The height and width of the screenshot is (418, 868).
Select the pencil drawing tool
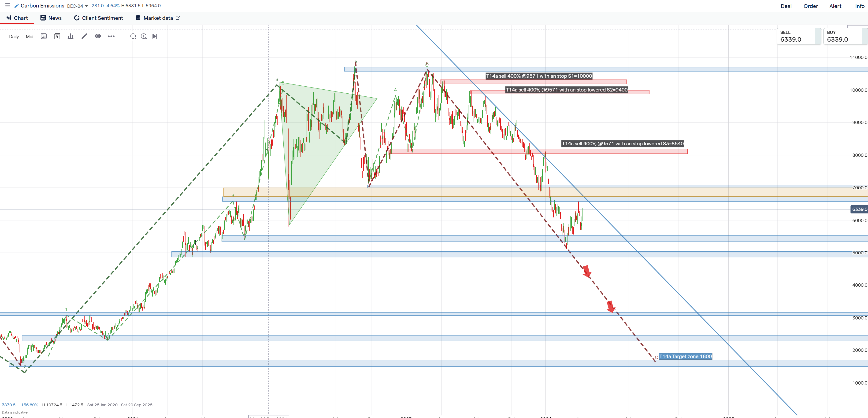tap(84, 36)
